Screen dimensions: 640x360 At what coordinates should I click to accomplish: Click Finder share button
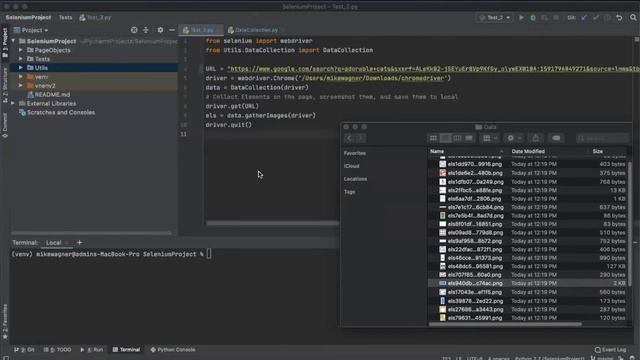pos(536,138)
